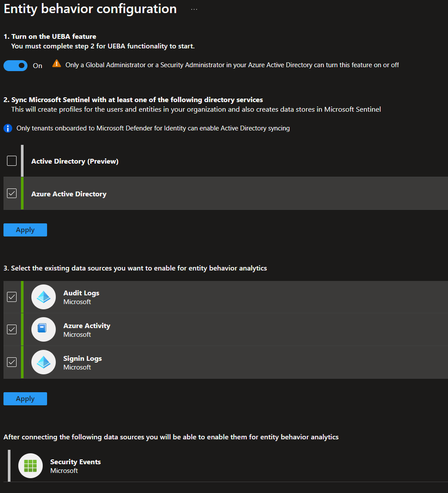Check the Active Directory (Preview) checkbox

[12, 161]
